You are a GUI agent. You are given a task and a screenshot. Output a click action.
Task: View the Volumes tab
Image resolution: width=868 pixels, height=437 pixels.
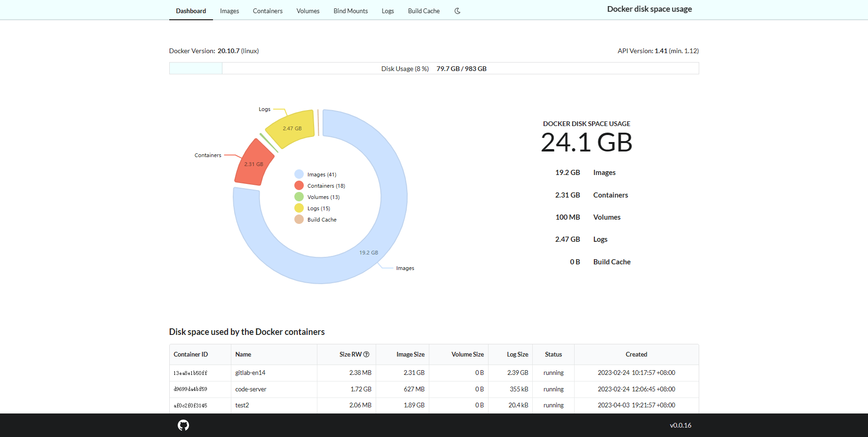coord(308,11)
